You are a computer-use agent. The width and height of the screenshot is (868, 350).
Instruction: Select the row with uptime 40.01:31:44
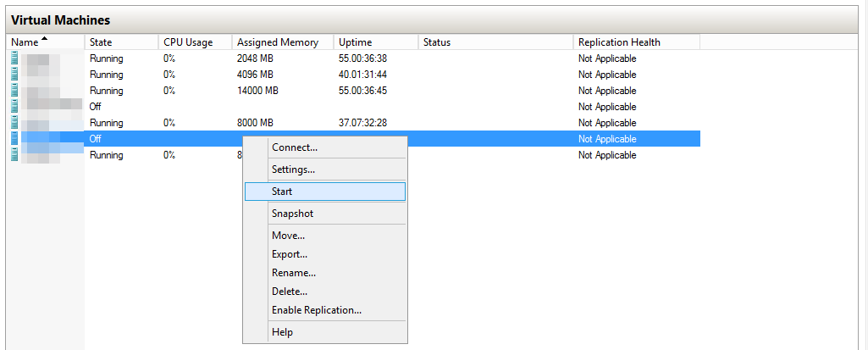(x=362, y=75)
